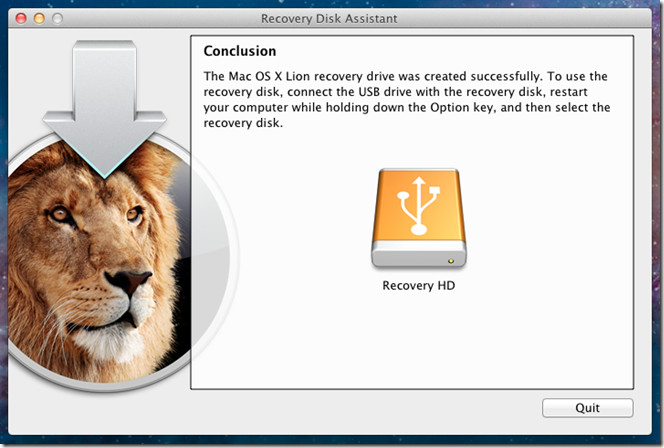Click the Quit button
The image size is (664, 448).
point(588,408)
